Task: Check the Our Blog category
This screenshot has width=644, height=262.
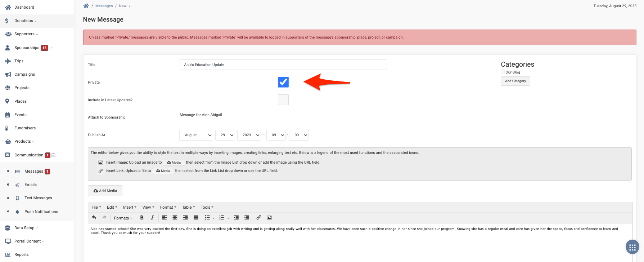Action: (503, 72)
